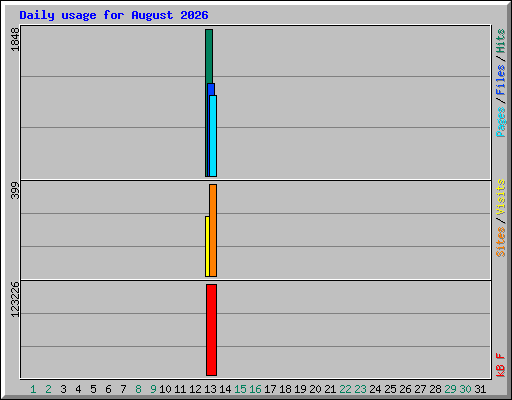This screenshot has width=512, height=400.
Task: Click the 123226 y-axis value
Action: tap(15, 299)
